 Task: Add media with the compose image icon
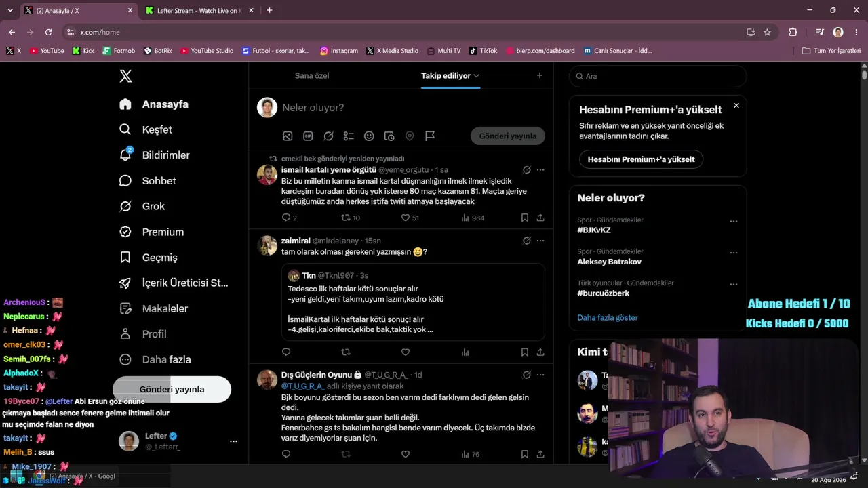(x=288, y=136)
